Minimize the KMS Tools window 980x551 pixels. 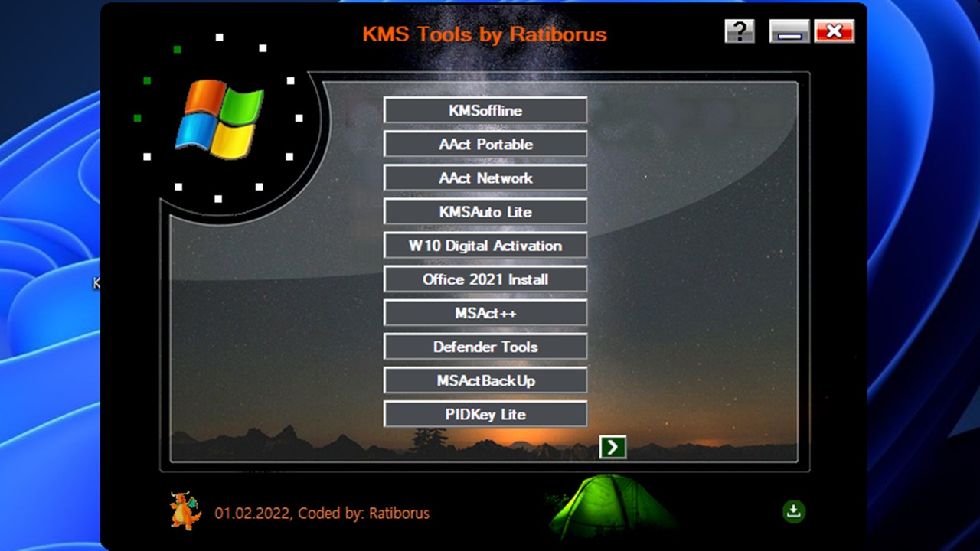(789, 31)
